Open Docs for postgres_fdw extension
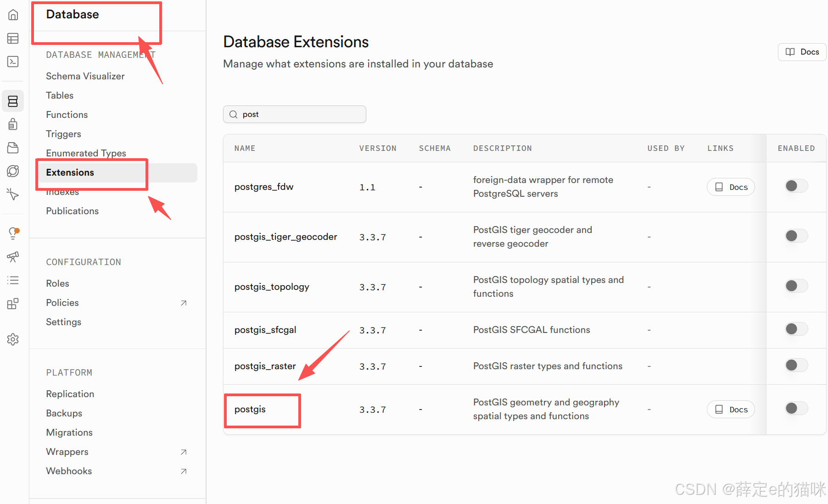The width and height of the screenshot is (828, 504). click(x=731, y=187)
